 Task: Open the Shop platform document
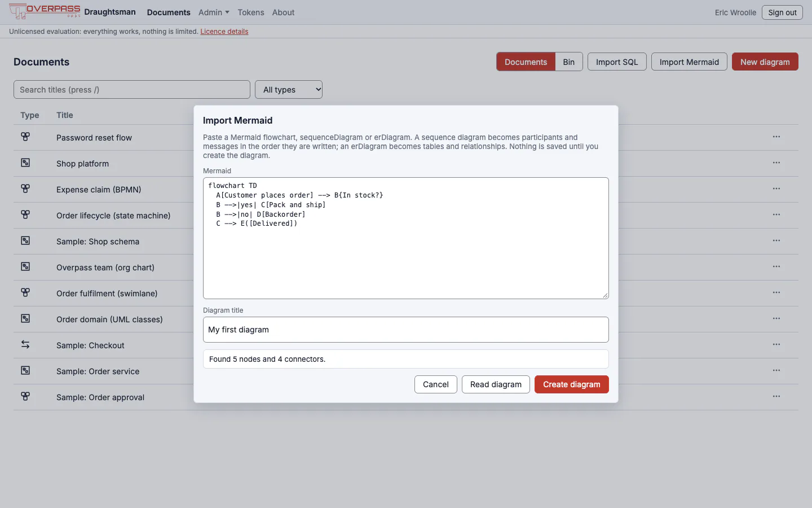[82, 164]
